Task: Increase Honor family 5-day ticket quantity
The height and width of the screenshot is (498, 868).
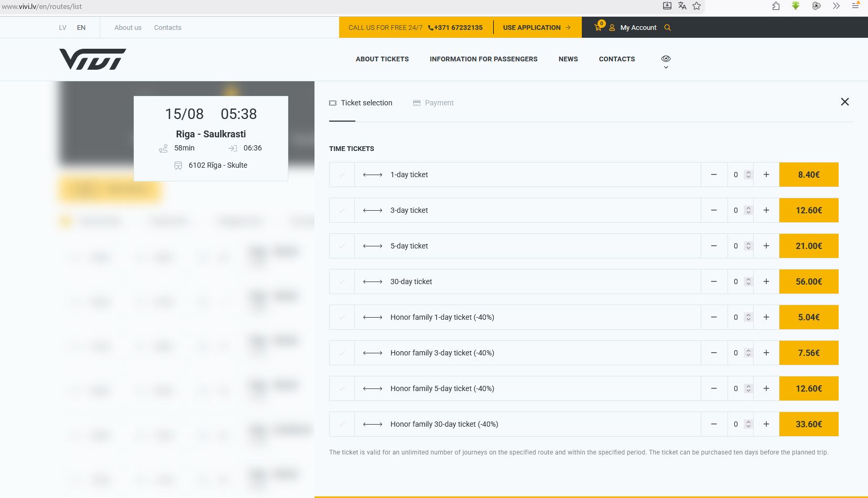Action: 766,388
